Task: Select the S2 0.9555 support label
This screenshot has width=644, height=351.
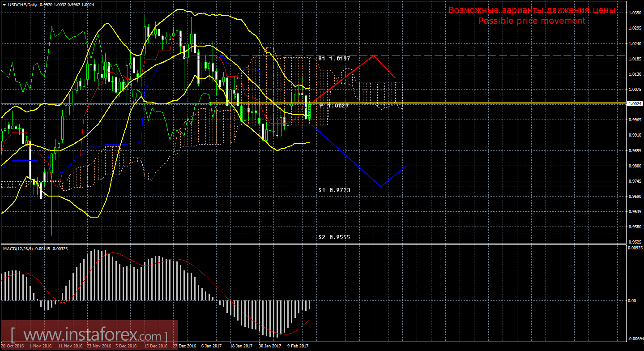Action: [x=334, y=237]
